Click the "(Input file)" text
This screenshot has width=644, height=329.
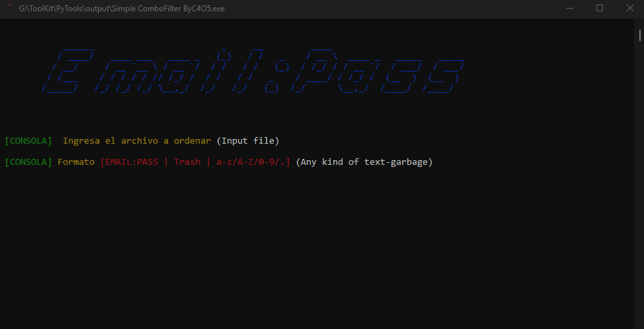click(x=248, y=141)
